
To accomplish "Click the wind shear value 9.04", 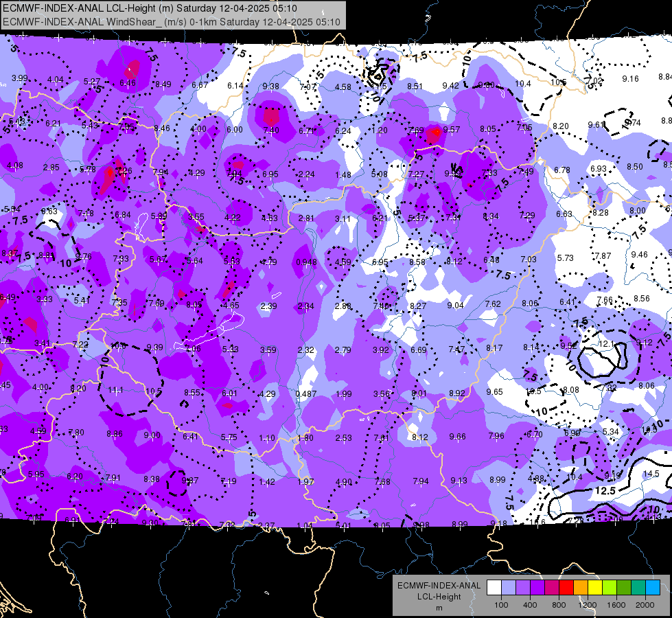I will pyautogui.click(x=455, y=306).
